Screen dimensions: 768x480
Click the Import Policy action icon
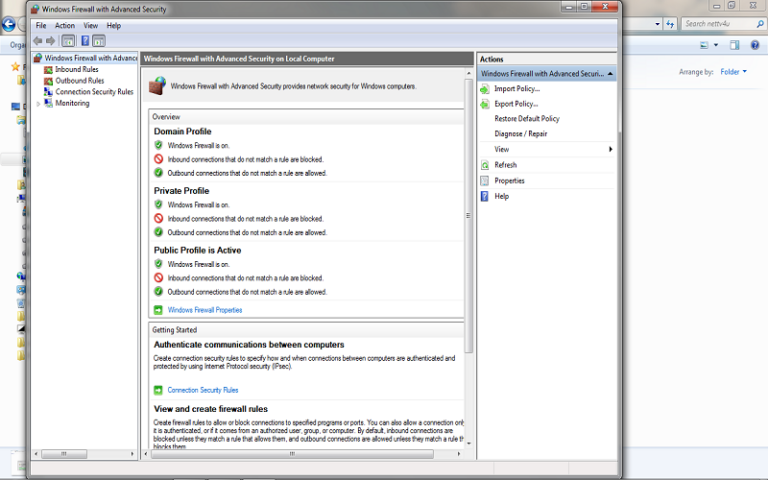tap(486, 89)
